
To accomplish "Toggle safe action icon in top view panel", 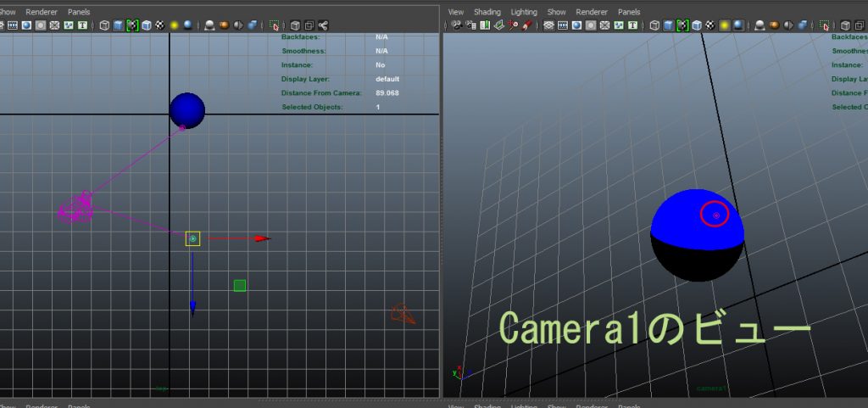I will point(69,25).
